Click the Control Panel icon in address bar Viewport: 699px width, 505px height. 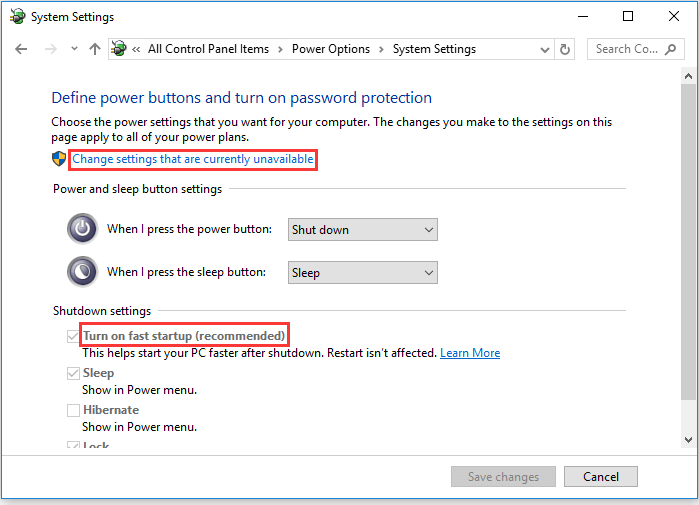[x=119, y=49]
